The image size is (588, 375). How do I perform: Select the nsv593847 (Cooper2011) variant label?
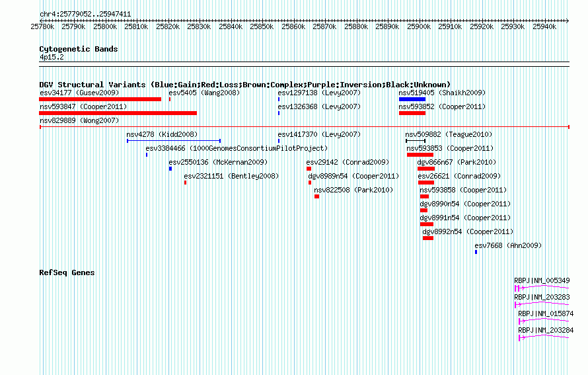[x=83, y=106]
